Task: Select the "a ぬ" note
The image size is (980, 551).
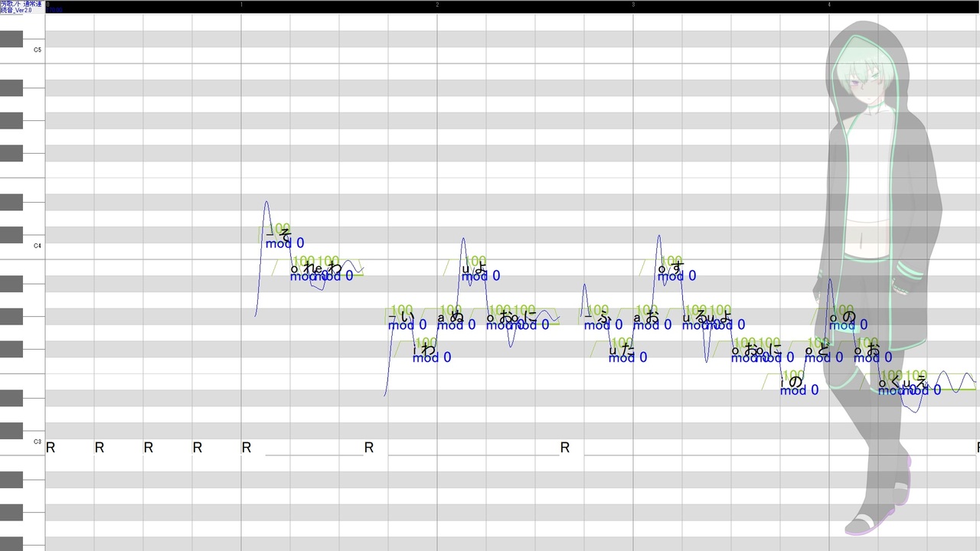Action: click(x=449, y=317)
